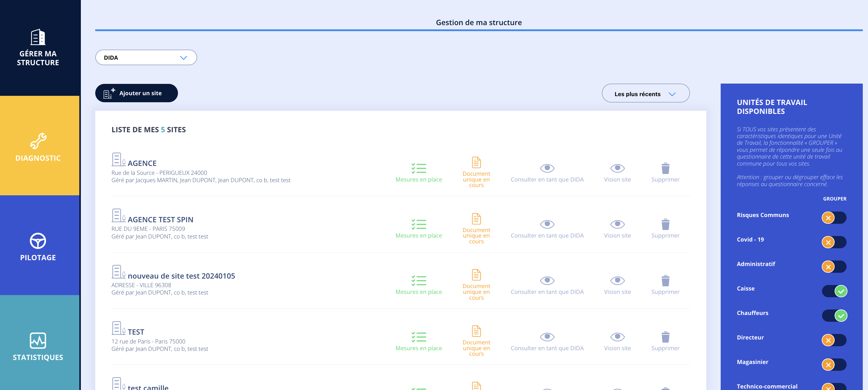
Task: Toggle grouping for Covid - 19
Action: (834, 242)
